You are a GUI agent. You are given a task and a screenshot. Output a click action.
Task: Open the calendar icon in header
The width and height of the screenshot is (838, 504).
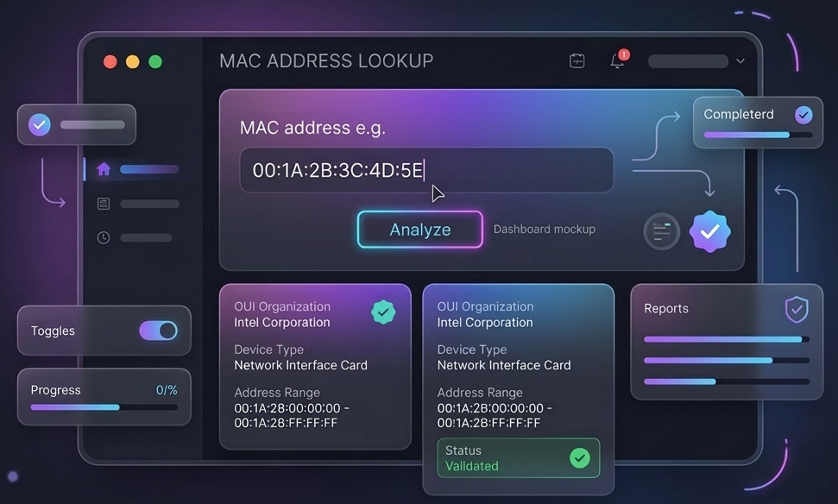(577, 61)
